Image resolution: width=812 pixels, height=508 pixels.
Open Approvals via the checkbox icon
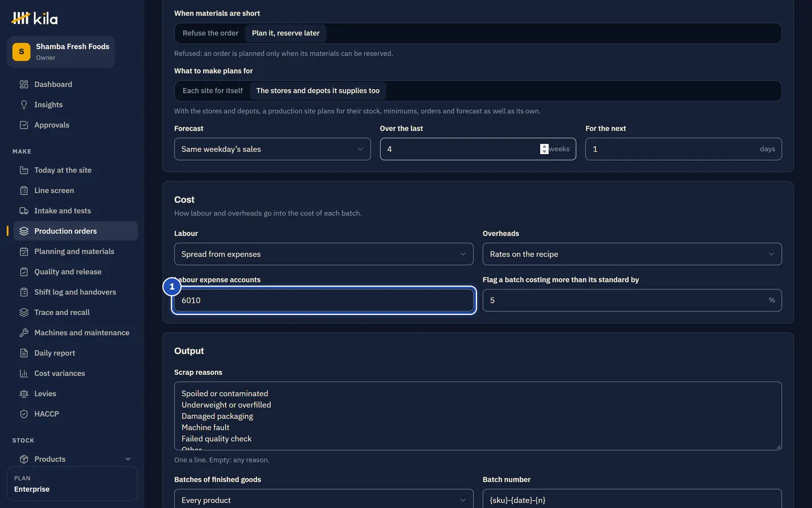pos(24,125)
